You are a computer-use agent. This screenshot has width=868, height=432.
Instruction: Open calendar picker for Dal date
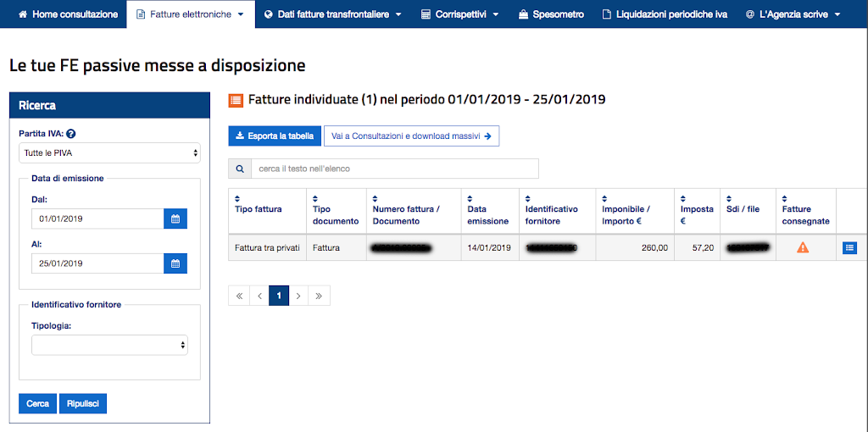pos(175,219)
